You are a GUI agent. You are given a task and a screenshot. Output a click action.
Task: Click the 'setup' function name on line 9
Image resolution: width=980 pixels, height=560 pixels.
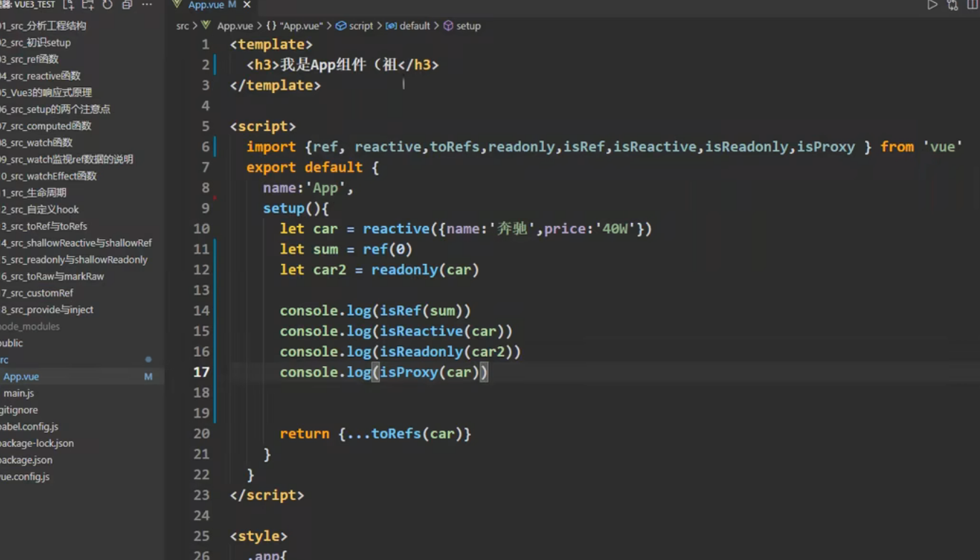coord(284,208)
